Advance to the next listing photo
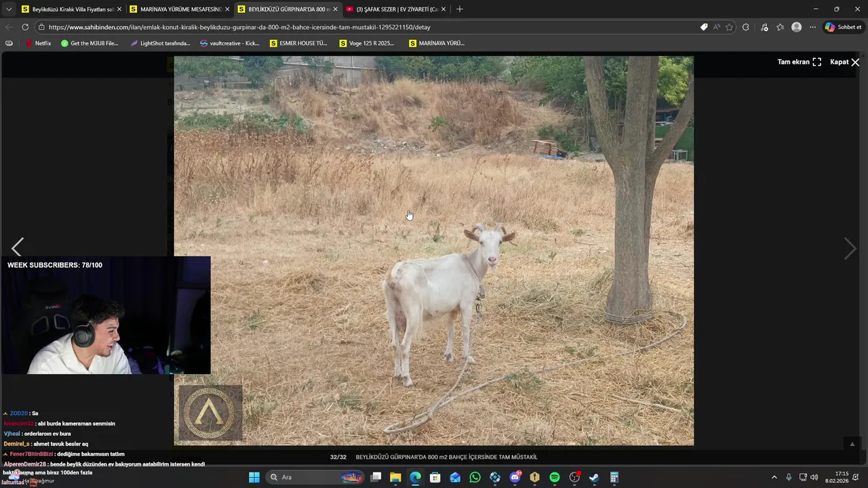The width and height of the screenshot is (868, 488). tap(850, 249)
